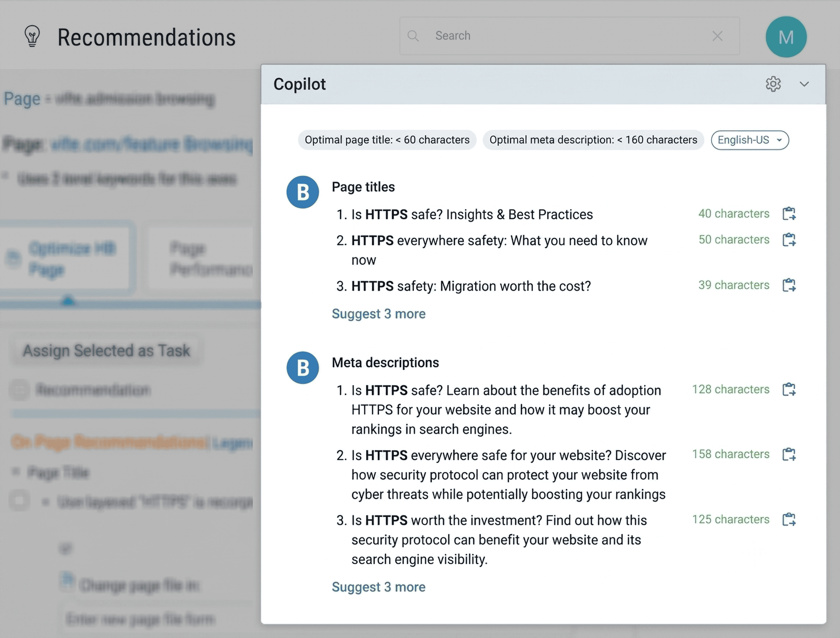Viewport: 840px width, 638px height.
Task: Clear the search field with X
Action: pos(717,36)
